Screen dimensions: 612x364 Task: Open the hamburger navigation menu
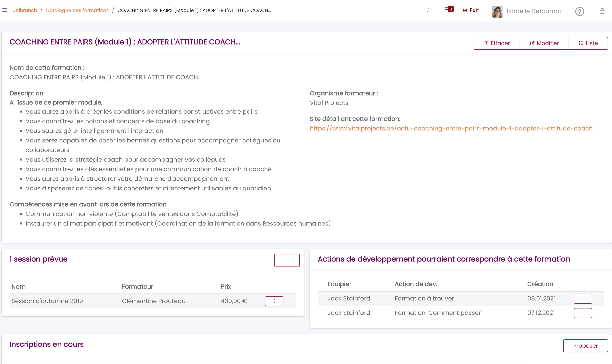point(5,10)
